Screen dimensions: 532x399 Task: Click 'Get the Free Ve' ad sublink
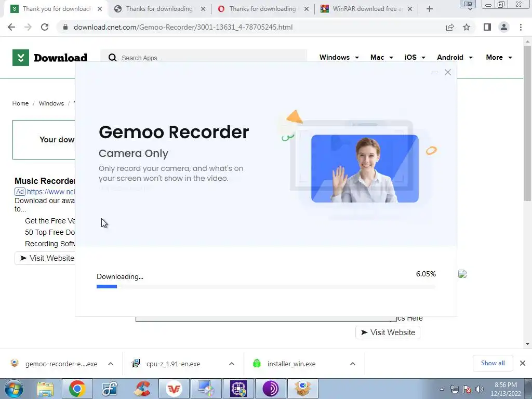click(50, 221)
